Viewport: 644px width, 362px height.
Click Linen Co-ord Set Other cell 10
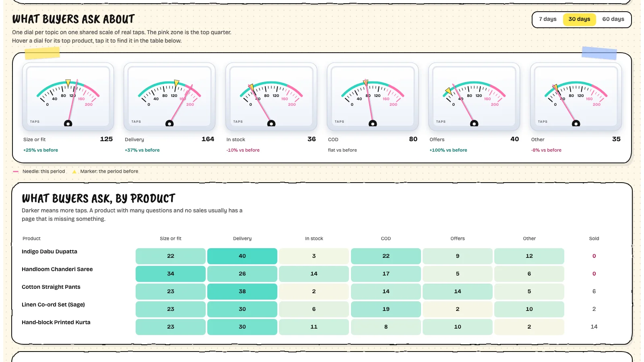point(529,309)
